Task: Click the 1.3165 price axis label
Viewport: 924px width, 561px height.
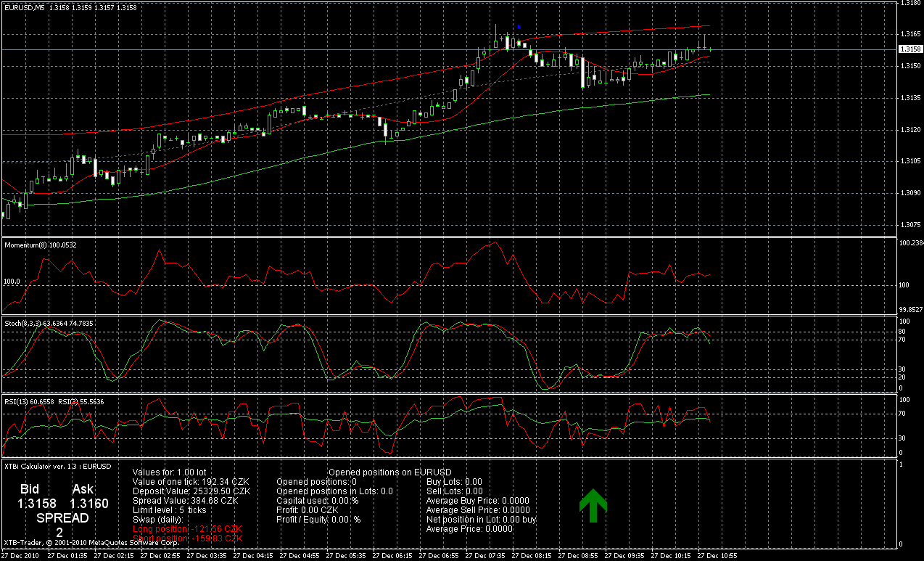Action: click(x=910, y=34)
